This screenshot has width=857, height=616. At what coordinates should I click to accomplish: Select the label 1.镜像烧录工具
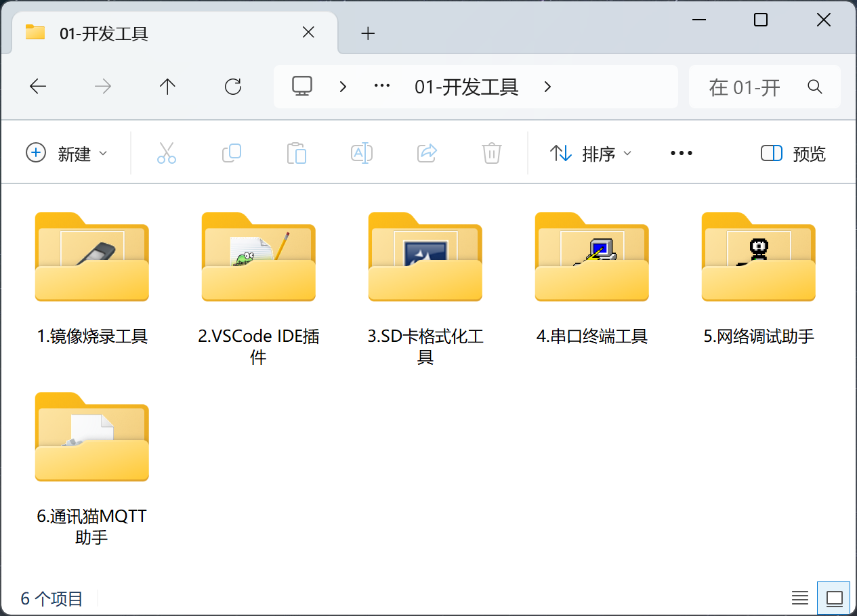click(92, 336)
